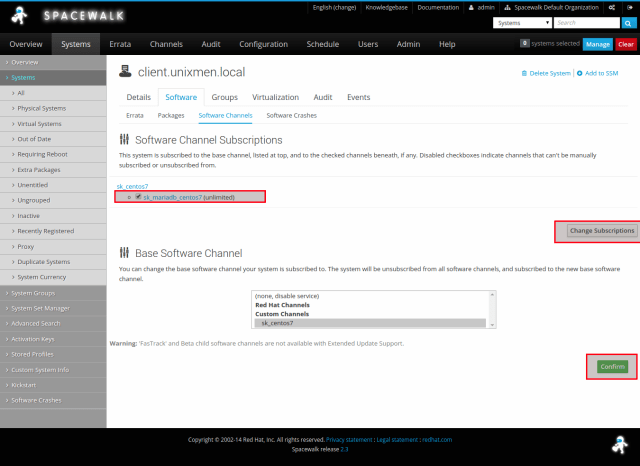Screen dimensions: 640x466
Task: Click the admin user icon
Action: pos(471,7)
